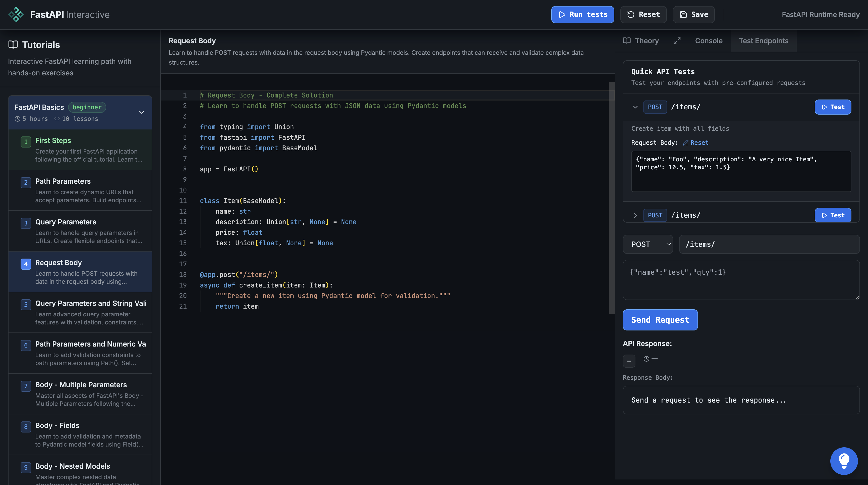Open Query Parameters and String Validation lesson
The width and height of the screenshot is (868, 485).
tap(80, 312)
